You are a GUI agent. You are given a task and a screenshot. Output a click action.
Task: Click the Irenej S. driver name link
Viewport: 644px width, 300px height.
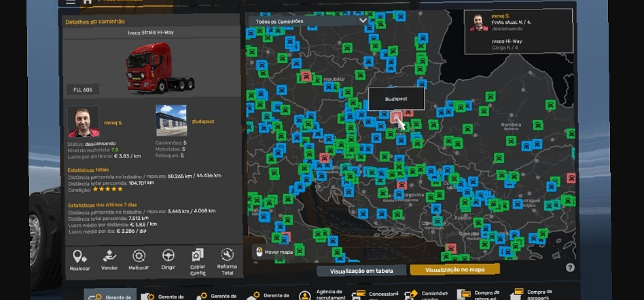(113, 123)
